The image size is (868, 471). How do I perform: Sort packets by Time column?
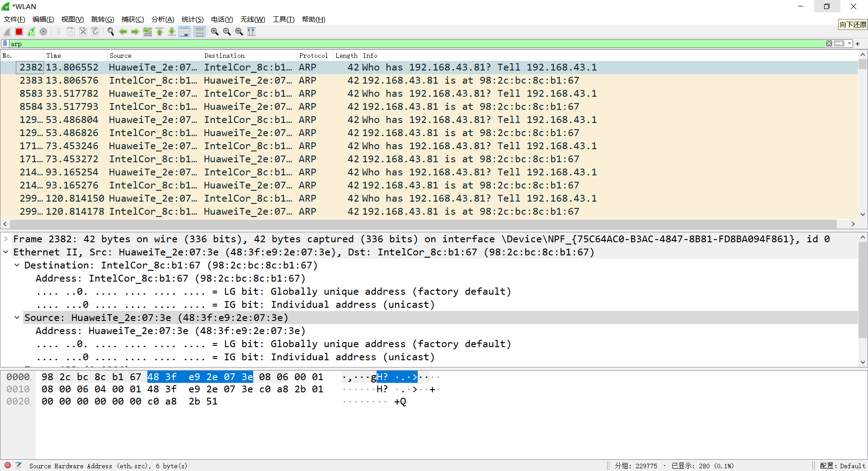[x=75, y=56]
